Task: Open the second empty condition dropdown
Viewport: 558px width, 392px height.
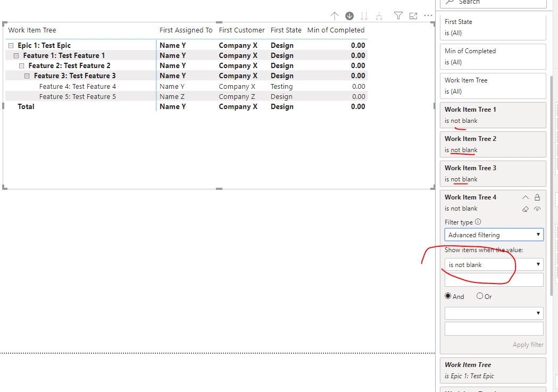Action: [x=494, y=313]
